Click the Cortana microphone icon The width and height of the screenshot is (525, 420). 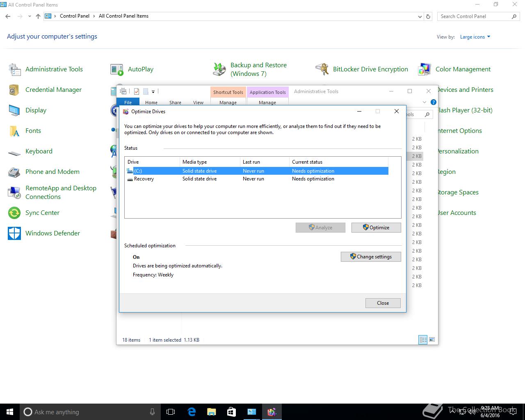(152, 412)
